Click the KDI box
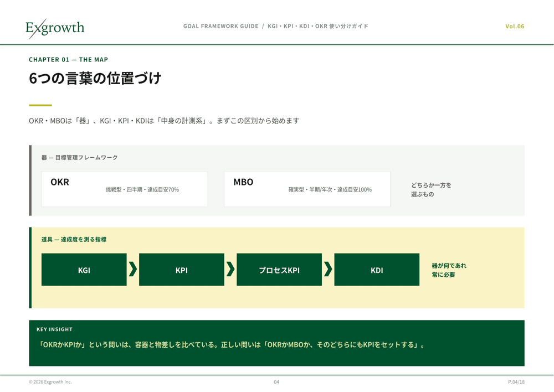 click(377, 270)
